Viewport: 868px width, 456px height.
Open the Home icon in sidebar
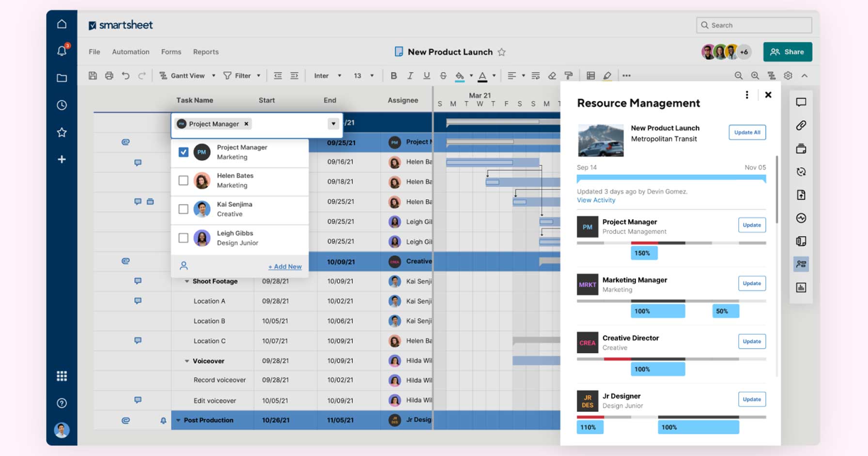tap(62, 24)
